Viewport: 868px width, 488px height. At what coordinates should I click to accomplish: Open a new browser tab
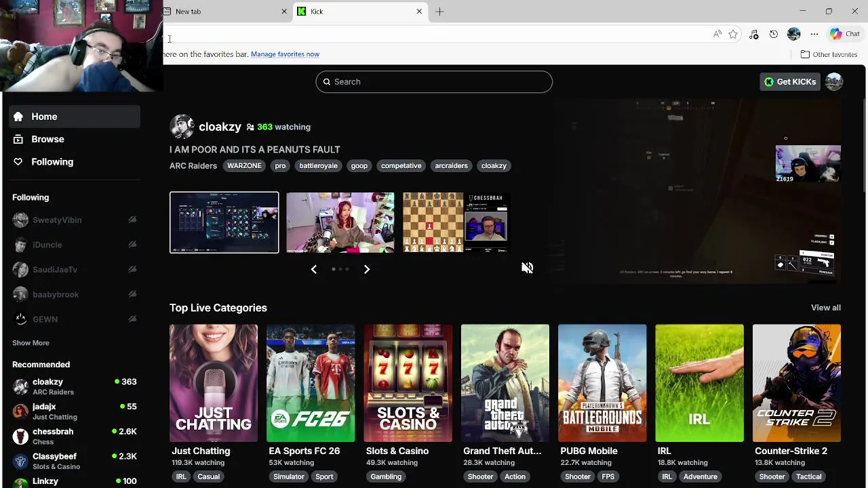coord(439,12)
